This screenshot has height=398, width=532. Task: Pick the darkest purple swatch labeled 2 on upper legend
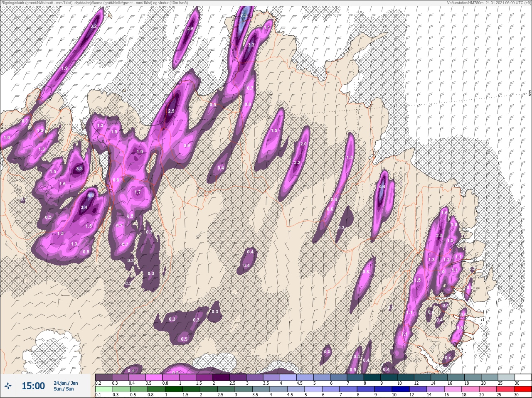click(x=222, y=377)
